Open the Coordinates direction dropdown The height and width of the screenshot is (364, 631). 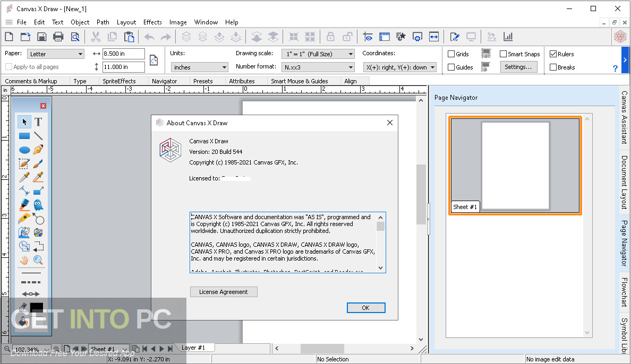(x=400, y=67)
